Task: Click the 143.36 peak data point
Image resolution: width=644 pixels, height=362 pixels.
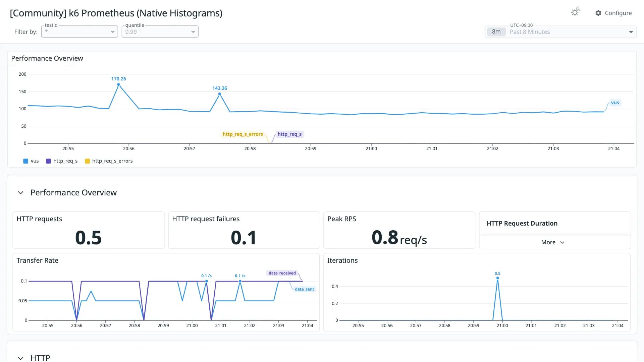Action: point(220,94)
